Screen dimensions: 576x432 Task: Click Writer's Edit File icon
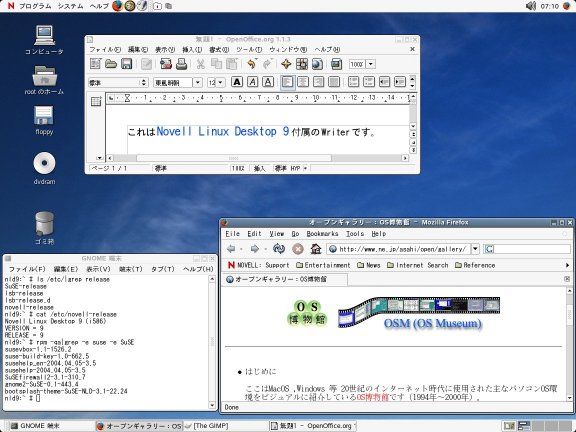(147, 64)
